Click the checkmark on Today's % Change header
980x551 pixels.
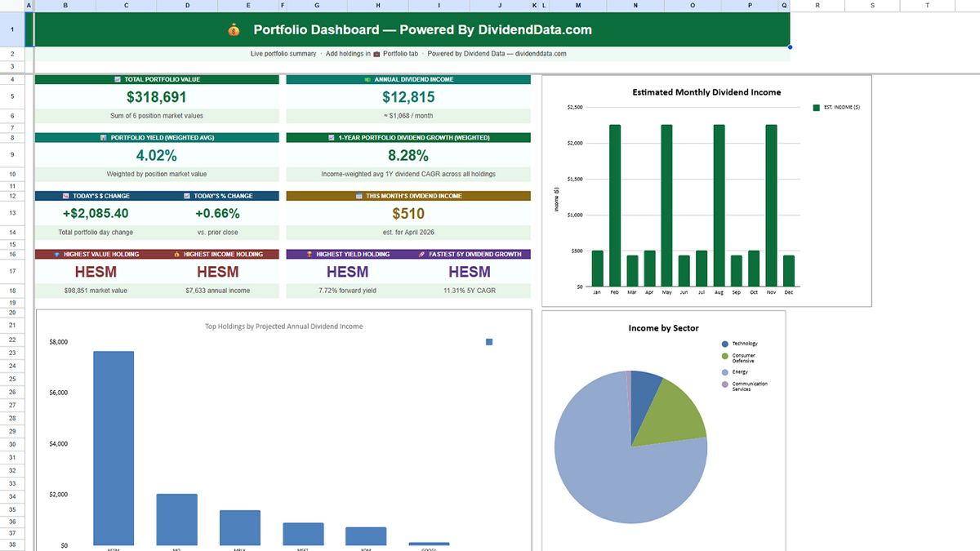coord(186,195)
